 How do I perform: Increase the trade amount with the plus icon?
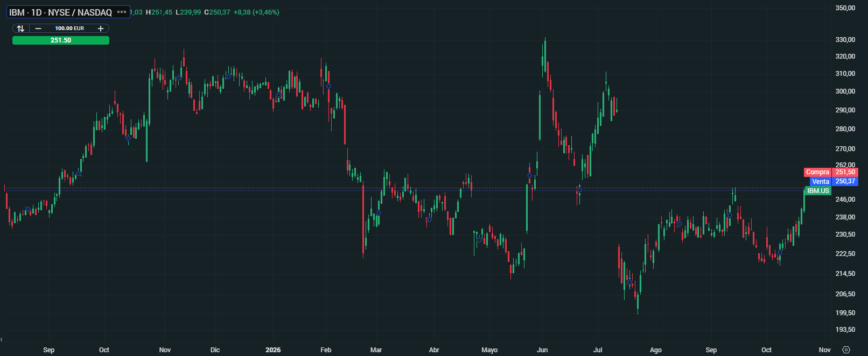coord(101,29)
